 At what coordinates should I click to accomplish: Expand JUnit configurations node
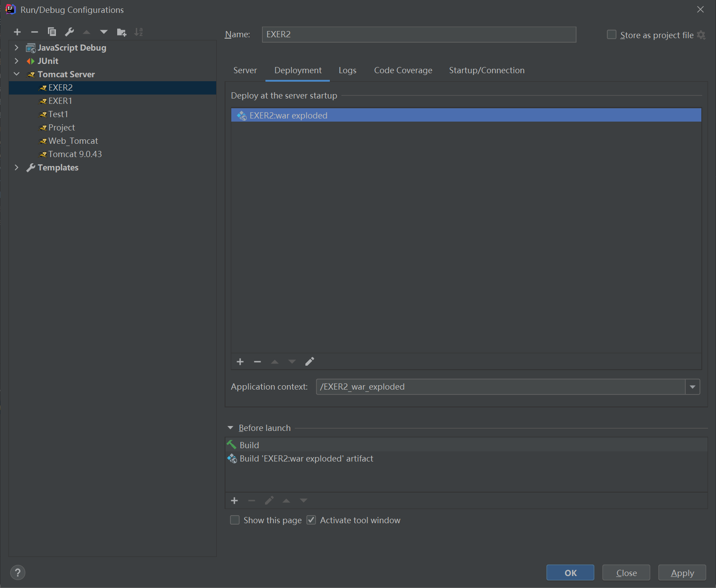(x=17, y=61)
